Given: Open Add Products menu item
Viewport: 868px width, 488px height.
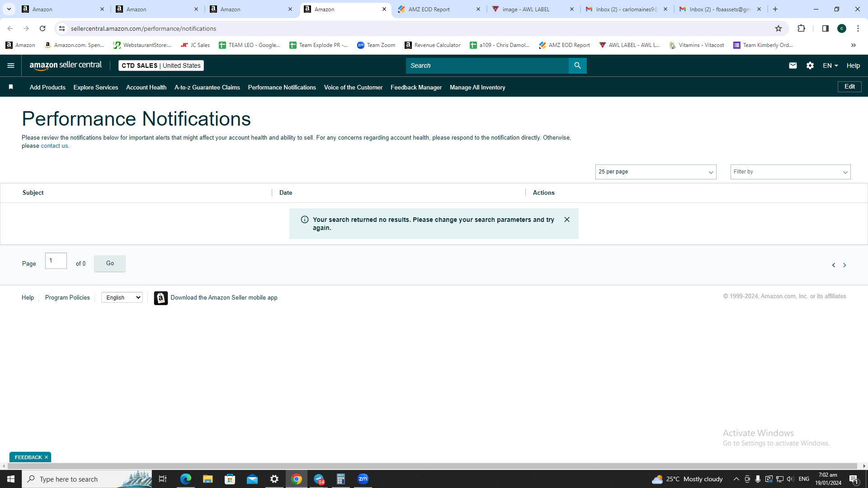Looking at the screenshot, I should pyautogui.click(x=47, y=87).
